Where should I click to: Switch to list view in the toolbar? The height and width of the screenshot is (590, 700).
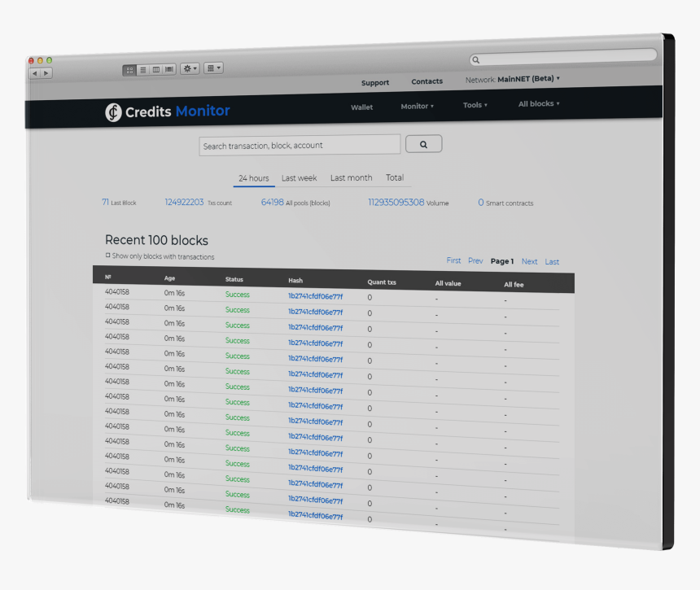click(x=143, y=70)
